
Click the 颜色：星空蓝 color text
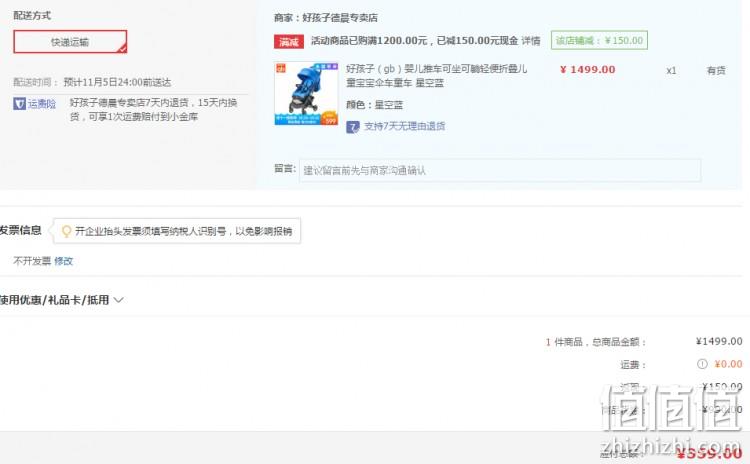pos(375,105)
